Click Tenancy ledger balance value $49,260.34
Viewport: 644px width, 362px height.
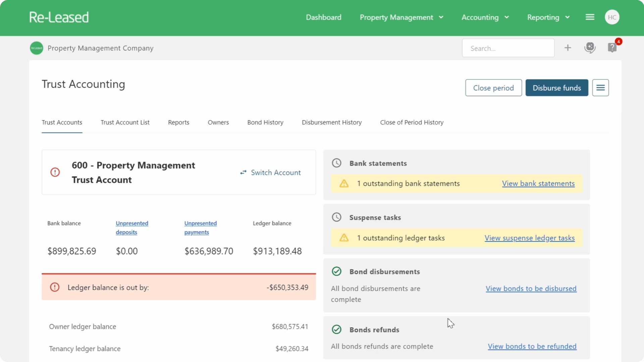[292, 349]
